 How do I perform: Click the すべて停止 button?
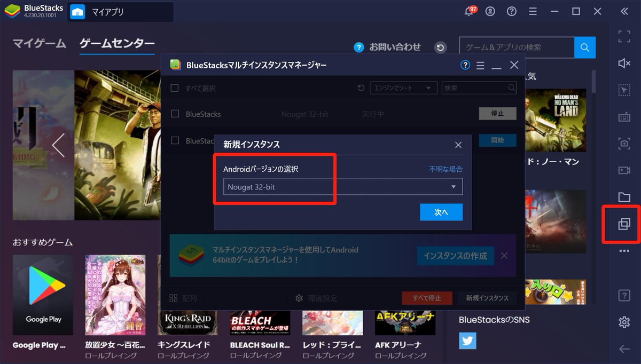pyautogui.click(x=427, y=298)
